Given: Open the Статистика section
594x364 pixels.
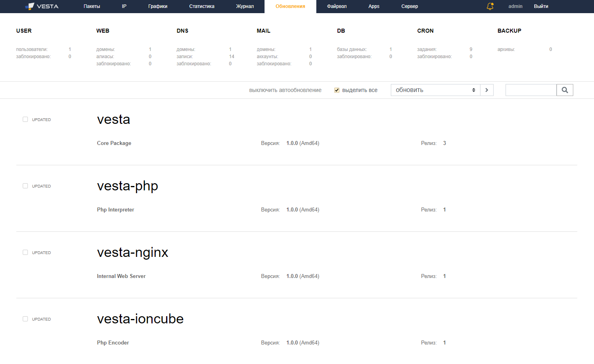Looking at the screenshot, I should [202, 6].
